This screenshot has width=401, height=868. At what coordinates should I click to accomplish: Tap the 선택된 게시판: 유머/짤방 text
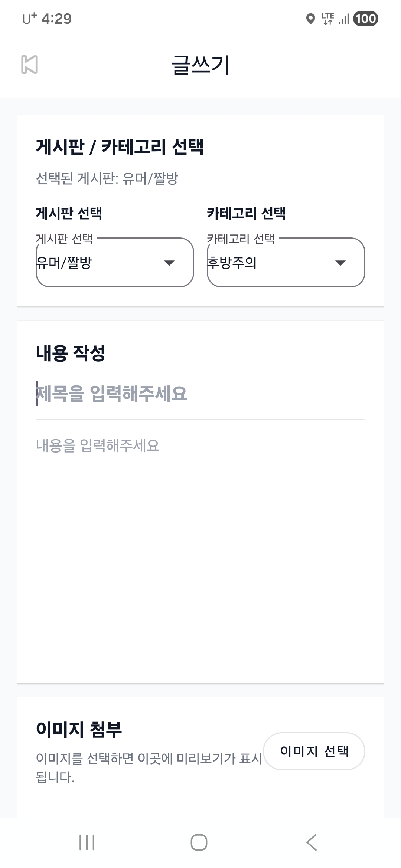pyautogui.click(x=107, y=178)
